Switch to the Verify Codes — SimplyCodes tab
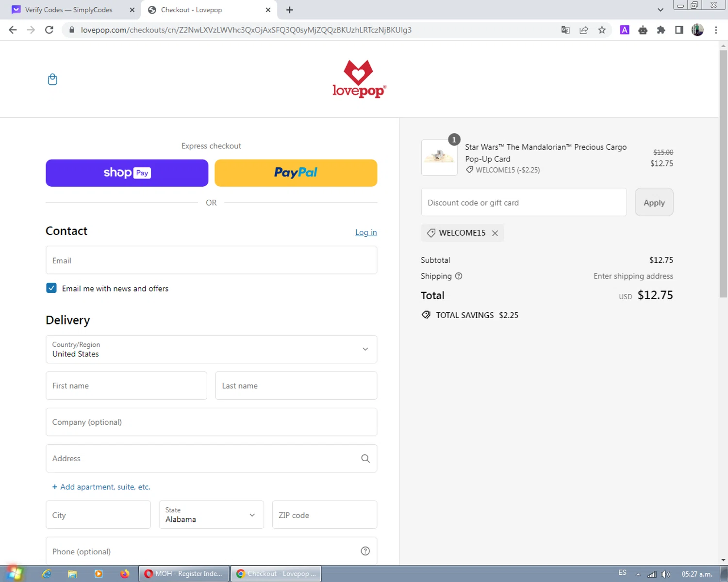Image resolution: width=728 pixels, height=582 pixels. click(68, 10)
